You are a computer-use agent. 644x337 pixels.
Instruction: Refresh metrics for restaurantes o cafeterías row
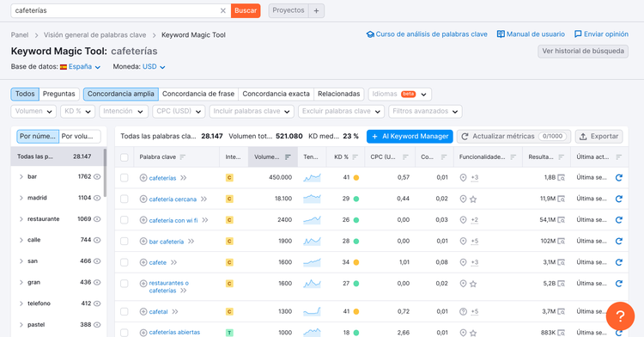[x=619, y=284]
